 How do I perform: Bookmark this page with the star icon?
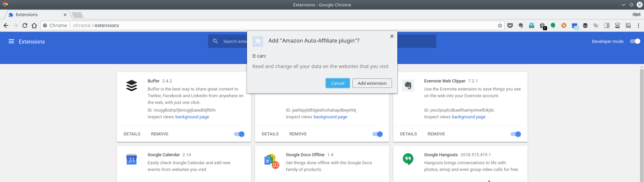(x=500, y=25)
